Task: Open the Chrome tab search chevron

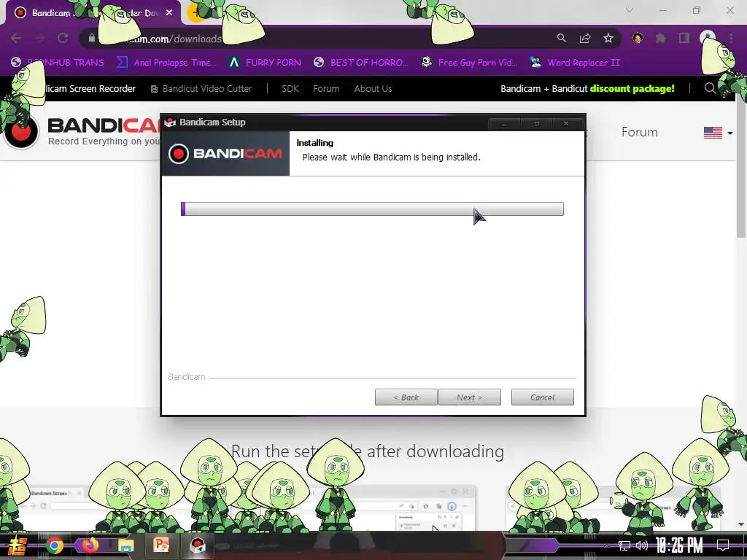Action: [630, 10]
